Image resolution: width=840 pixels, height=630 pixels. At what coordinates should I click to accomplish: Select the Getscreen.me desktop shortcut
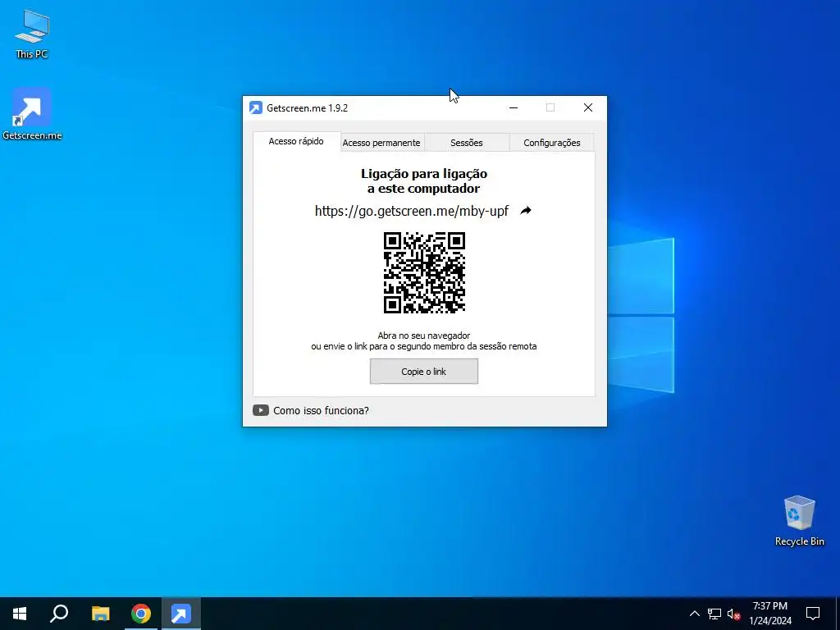32,113
